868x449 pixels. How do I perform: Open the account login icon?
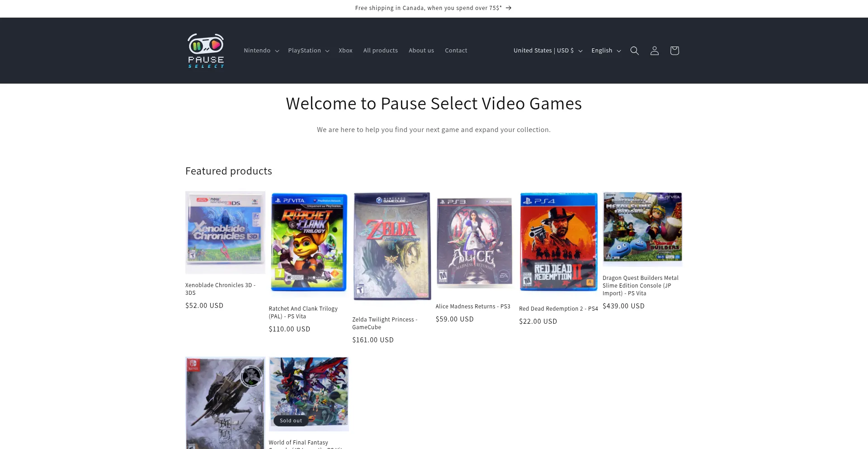(655, 51)
